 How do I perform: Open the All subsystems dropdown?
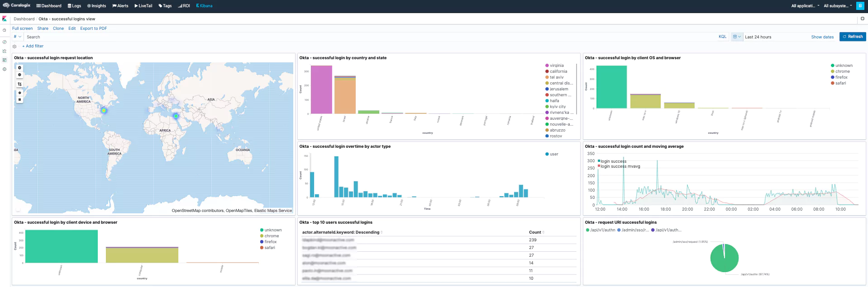coord(838,6)
